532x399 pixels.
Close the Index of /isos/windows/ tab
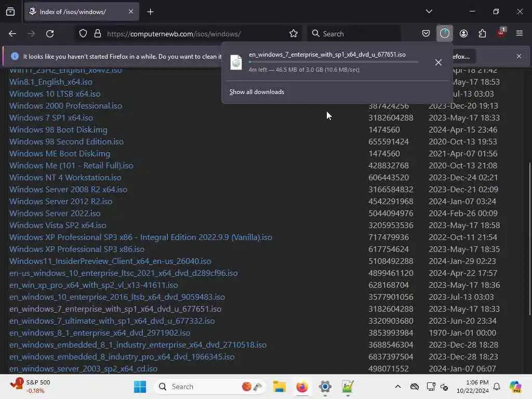[131, 12]
